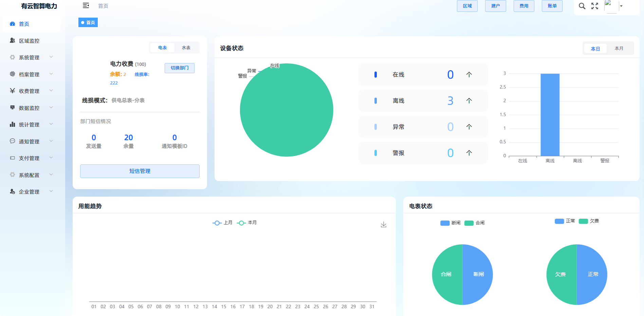Click the 区域监控 sidebar icon
Viewport: 644px width, 316px height.
click(x=13, y=41)
